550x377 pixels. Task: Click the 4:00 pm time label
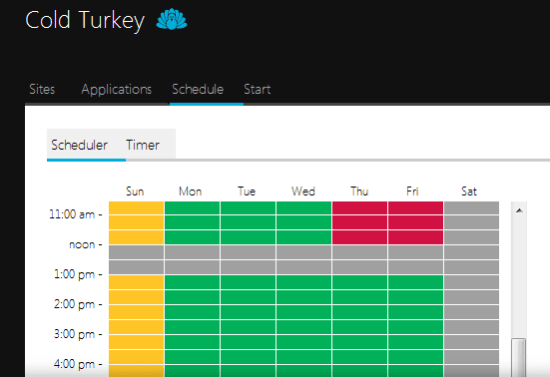[x=74, y=364]
